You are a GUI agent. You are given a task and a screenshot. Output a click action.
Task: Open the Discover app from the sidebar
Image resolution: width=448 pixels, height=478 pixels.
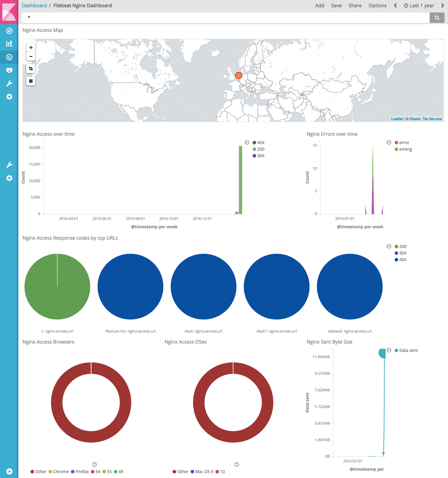click(9, 30)
